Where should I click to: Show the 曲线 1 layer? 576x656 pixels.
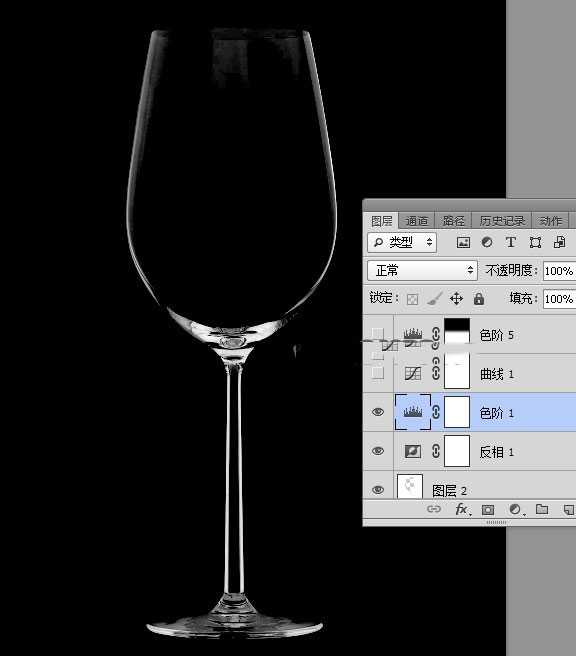coord(378,373)
